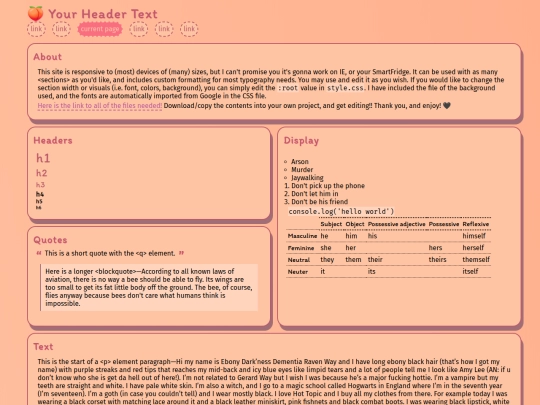Click 'Don't let him in' list item
540x405 pixels.
coord(315,194)
